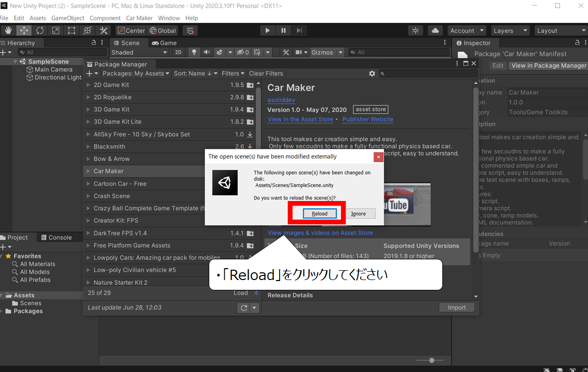Screen dimensions: 588x372
Task: Switch to the Console tab
Action: 56,237
